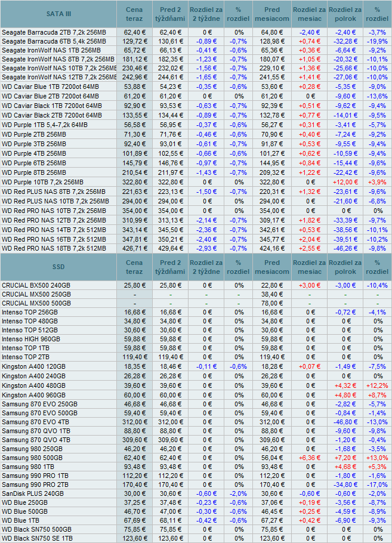Click the 119,40 € current price of Intenso TOP 2TB

click(x=134, y=357)
